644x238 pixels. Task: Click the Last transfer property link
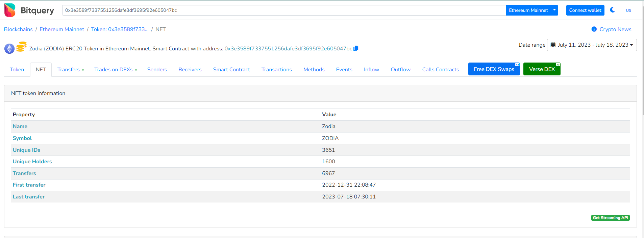coord(29,197)
